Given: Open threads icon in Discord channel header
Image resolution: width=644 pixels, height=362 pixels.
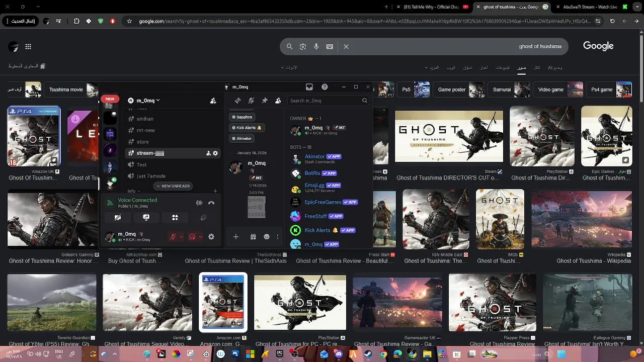Looking at the screenshot, I should click(x=237, y=101).
